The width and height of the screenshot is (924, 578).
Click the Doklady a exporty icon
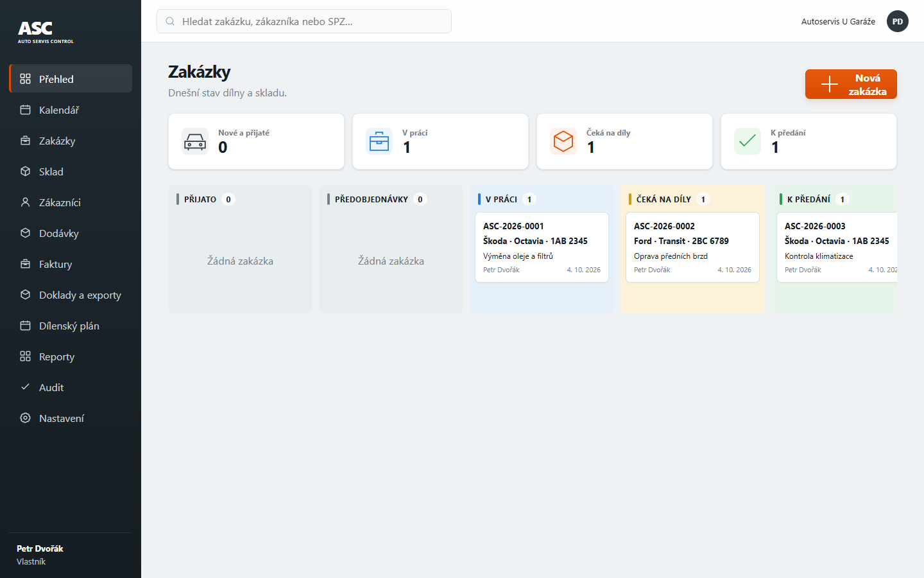point(25,295)
